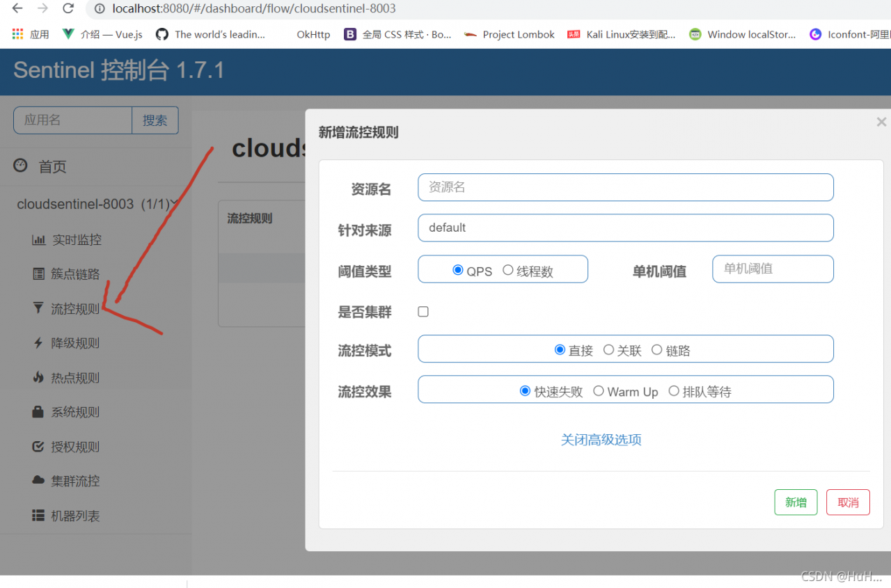Screen dimensions: 891x588
Task: Select 链路 flow control mode
Action: pos(657,350)
